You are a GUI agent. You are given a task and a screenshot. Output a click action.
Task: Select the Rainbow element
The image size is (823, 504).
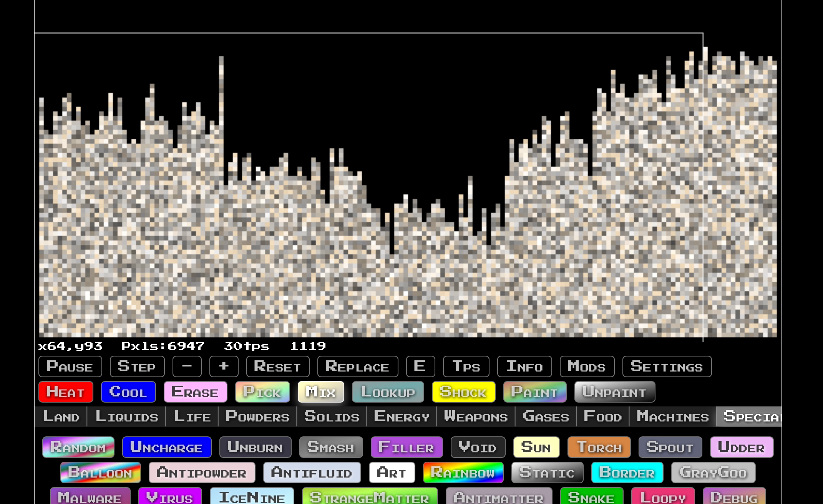point(463,472)
